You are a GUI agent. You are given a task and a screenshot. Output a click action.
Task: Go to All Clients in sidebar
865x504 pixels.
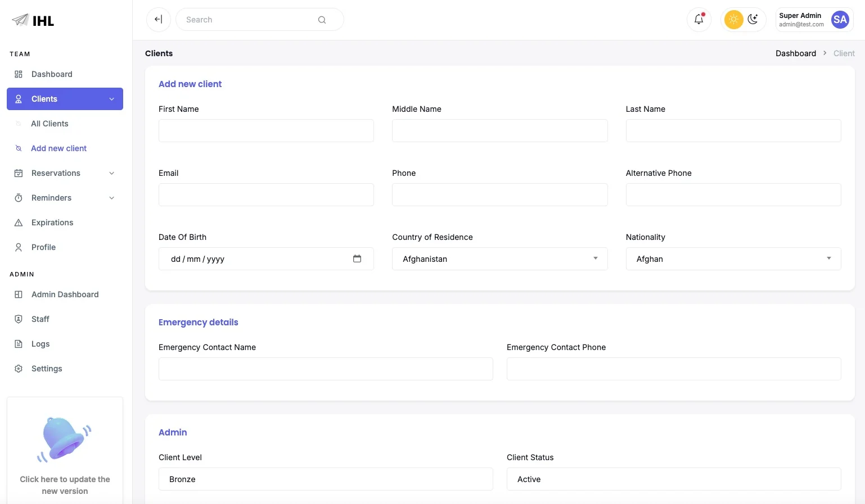[49, 124]
